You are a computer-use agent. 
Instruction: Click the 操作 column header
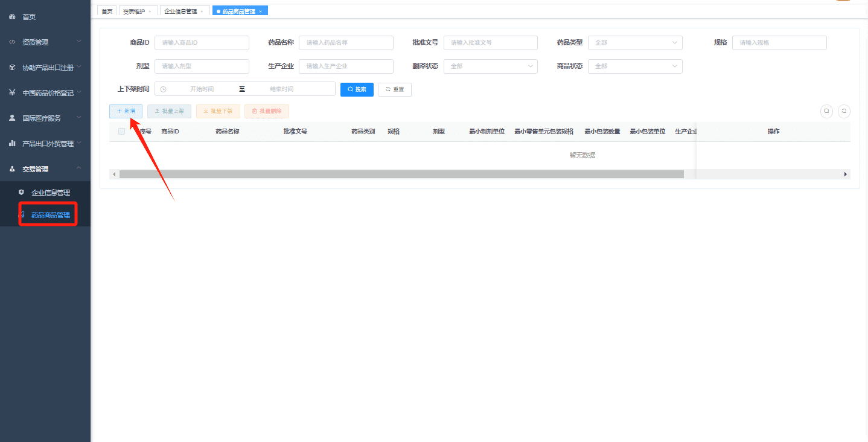click(773, 132)
